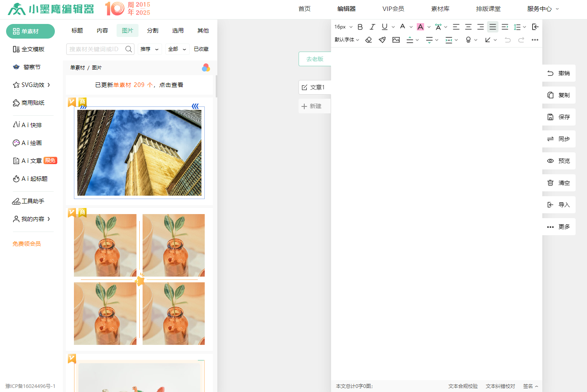Toggle justify alignment formatting
587x392 pixels.
493,27
